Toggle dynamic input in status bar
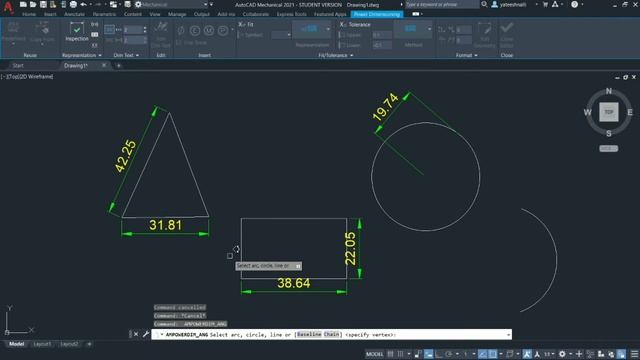The width and height of the screenshot is (640, 360). click(x=429, y=354)
